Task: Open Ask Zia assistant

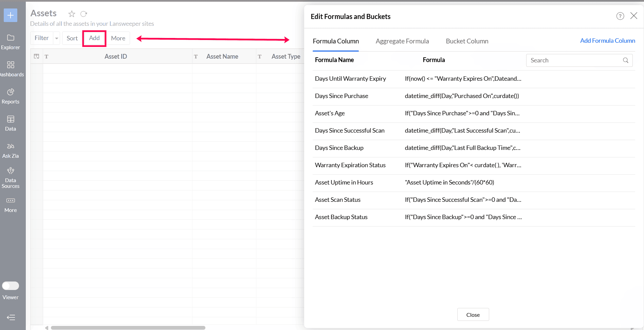Action: [x=11, y=146]
